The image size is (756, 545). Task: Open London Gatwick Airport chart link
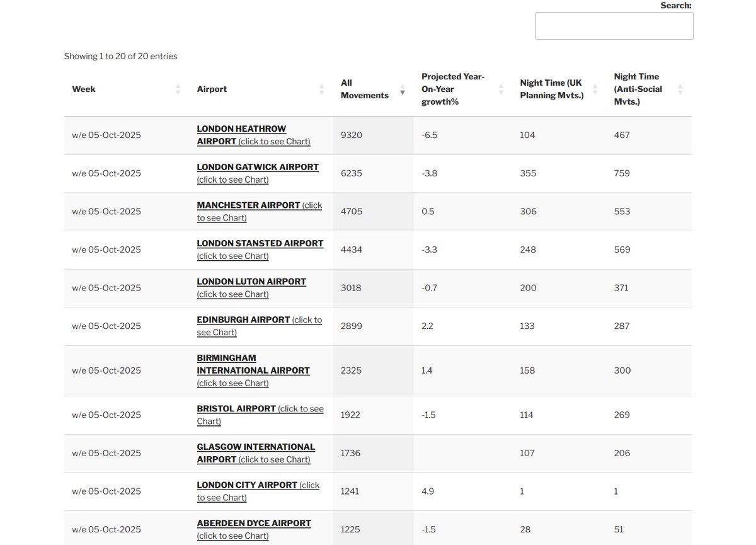click(258, 173)
